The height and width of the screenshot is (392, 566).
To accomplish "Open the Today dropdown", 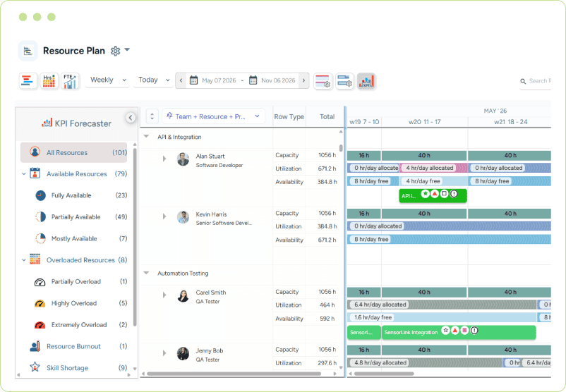I will (153, 80).
